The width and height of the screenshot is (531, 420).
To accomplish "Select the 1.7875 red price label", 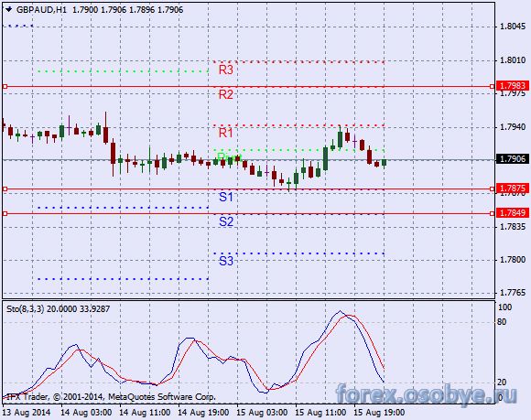I will pos(513,188).
